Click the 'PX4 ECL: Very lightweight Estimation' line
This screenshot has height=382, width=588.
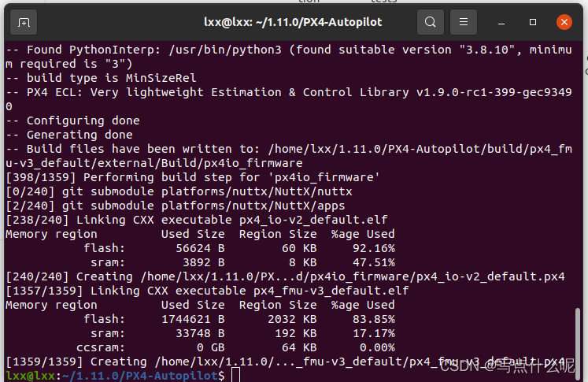click(x=289, y=99)
